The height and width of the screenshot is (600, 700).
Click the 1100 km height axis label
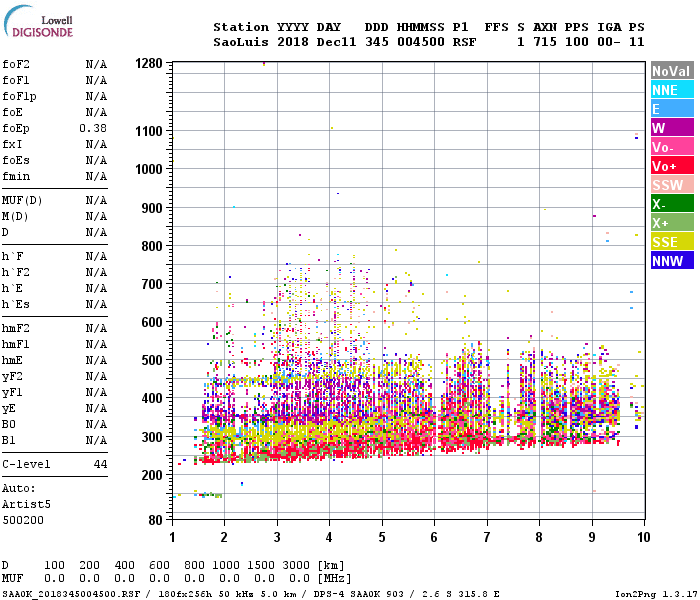click(149, 131)
